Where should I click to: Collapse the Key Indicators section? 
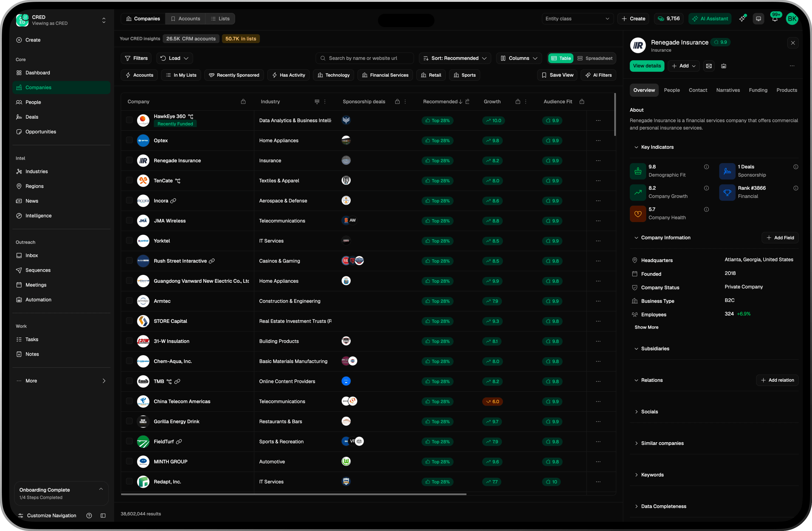coord(654,147)
